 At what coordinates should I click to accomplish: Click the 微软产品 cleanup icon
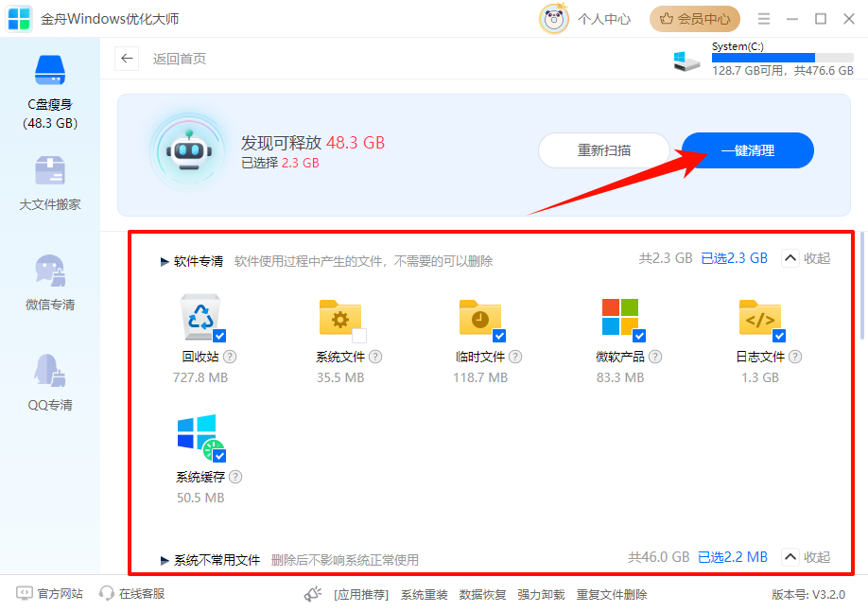click(620, 318)
